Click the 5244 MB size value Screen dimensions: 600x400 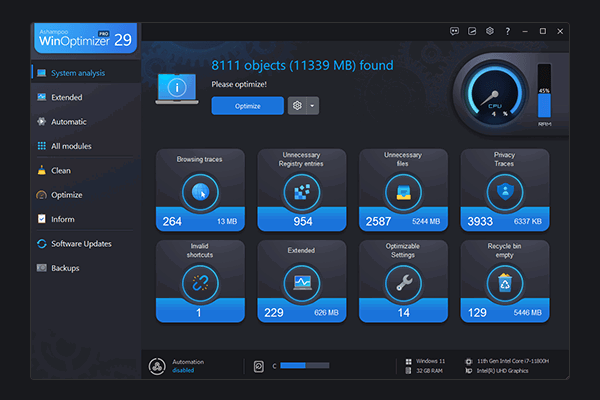pos(426,221)
